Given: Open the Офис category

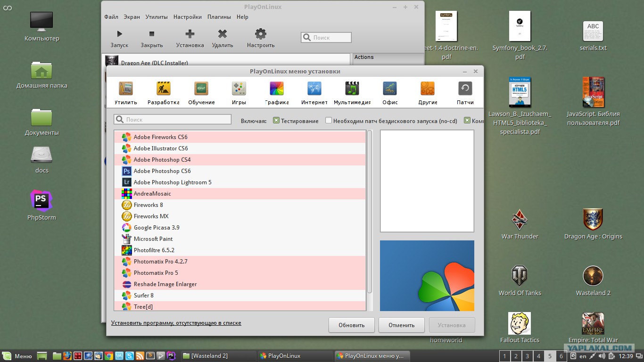Looking at the screenshot, I should click(390, 93).
